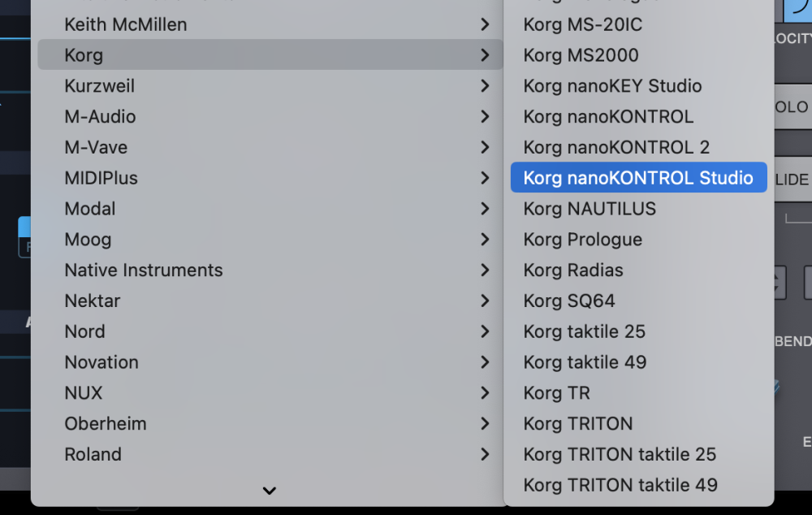Screen dimensions: 812x515
Task: Toggle the partially hidden Glide button
Action: (793, 180)
